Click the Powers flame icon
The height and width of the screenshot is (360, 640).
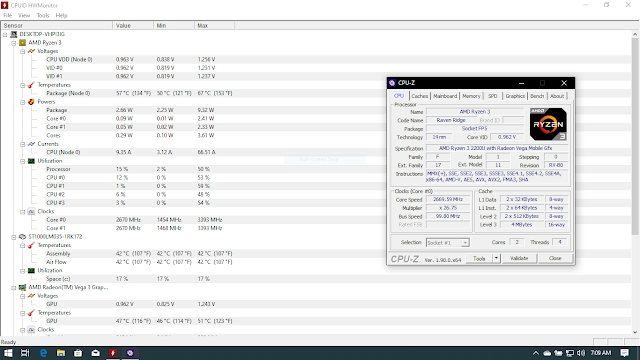tap(31, 102)
